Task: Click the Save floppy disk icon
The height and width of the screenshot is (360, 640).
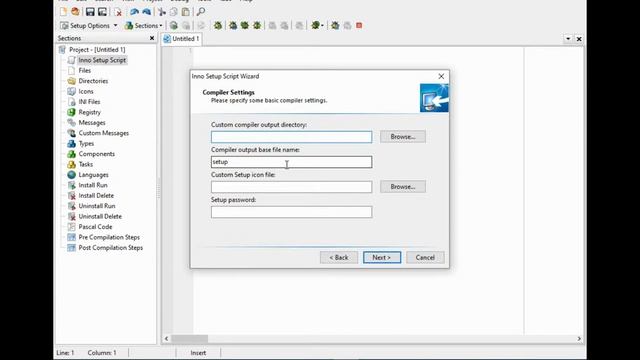Action: [90, 12]
